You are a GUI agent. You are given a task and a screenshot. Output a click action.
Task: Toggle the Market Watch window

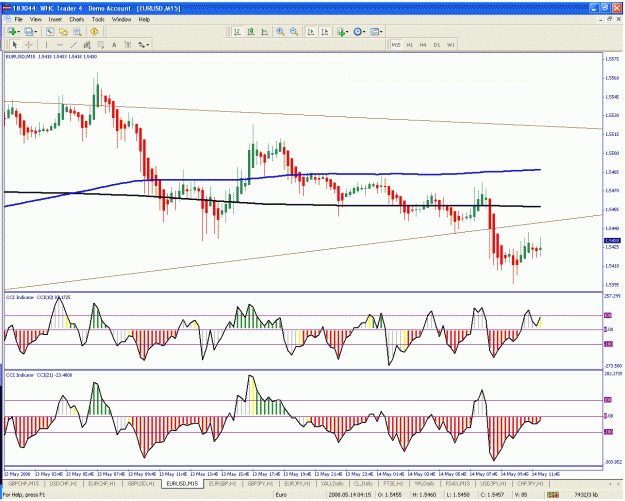pyautogui.click(x=50, y=31)
